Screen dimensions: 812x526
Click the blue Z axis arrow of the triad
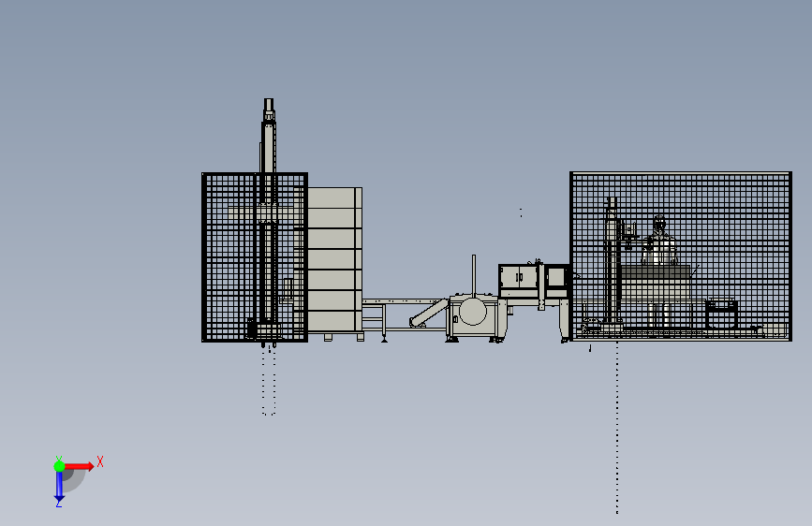pos(59,487)
